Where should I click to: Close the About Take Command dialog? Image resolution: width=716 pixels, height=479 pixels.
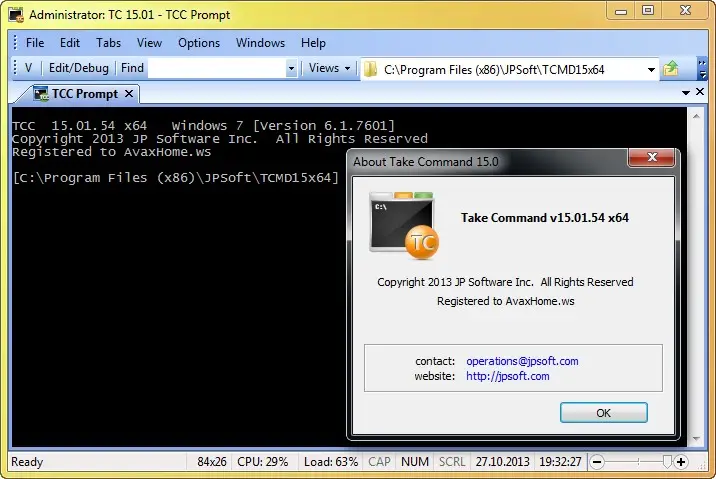pyautogui.click(x=652, y=158)
